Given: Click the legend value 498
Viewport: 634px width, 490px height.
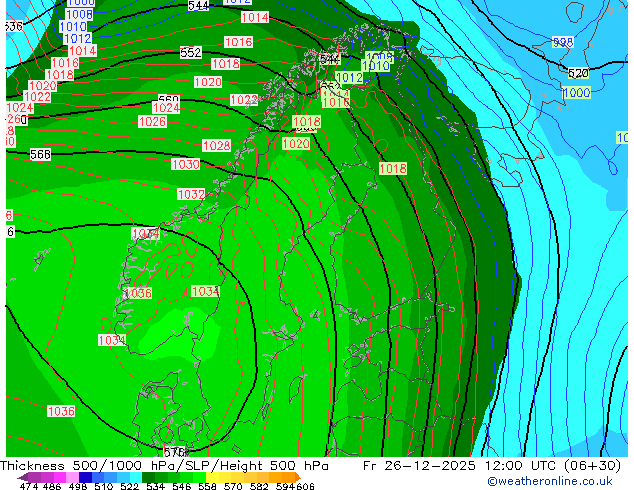Looking at the screenshot, I should [78, 486].
